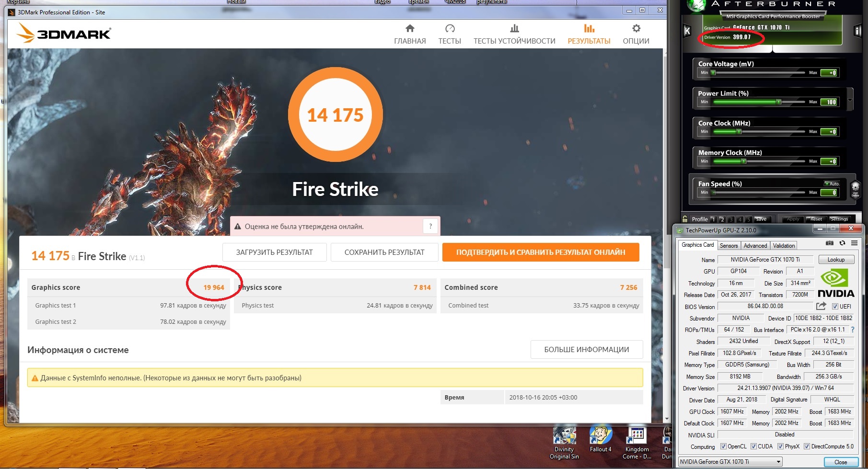Switch to the Advanced tab in GPU-Z
868x469 pixels.
click(x=755, y=246)
